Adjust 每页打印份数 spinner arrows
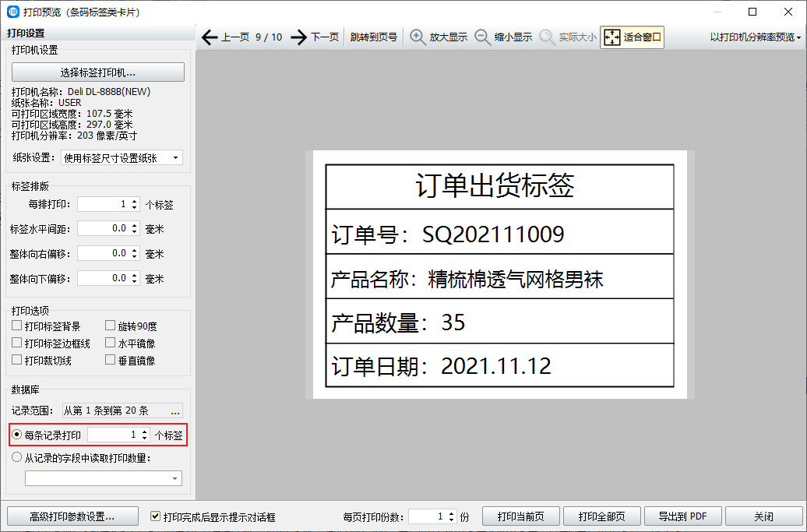The width and height of the screenshot is (807, 532). (451, 516)
